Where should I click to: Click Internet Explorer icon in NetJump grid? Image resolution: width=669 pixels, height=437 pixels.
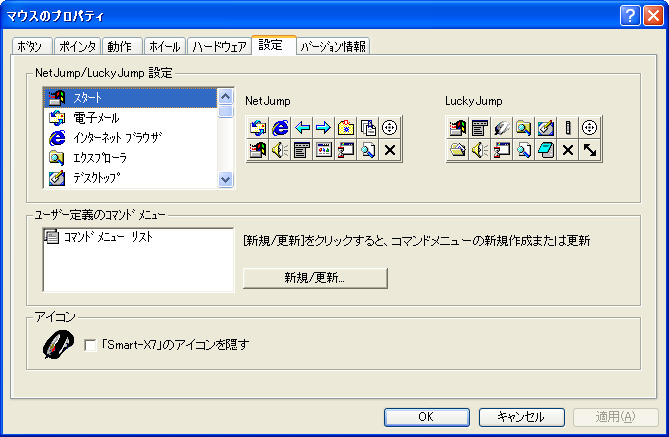tap(280, 127)
